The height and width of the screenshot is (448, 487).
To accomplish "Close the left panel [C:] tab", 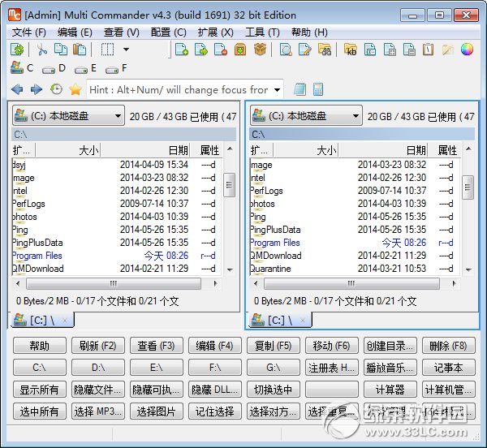I will 65,321.
